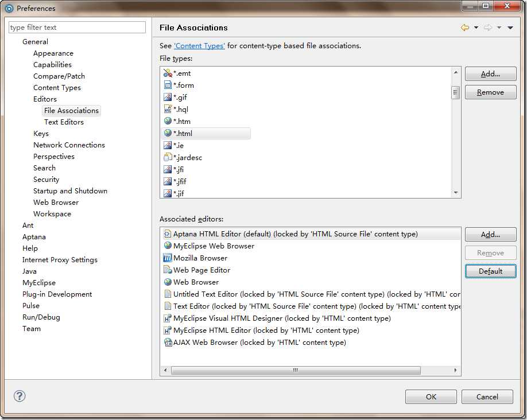Screen dimensions: 527x420
Task: Click the *.hql file icon
Action: 168,109
